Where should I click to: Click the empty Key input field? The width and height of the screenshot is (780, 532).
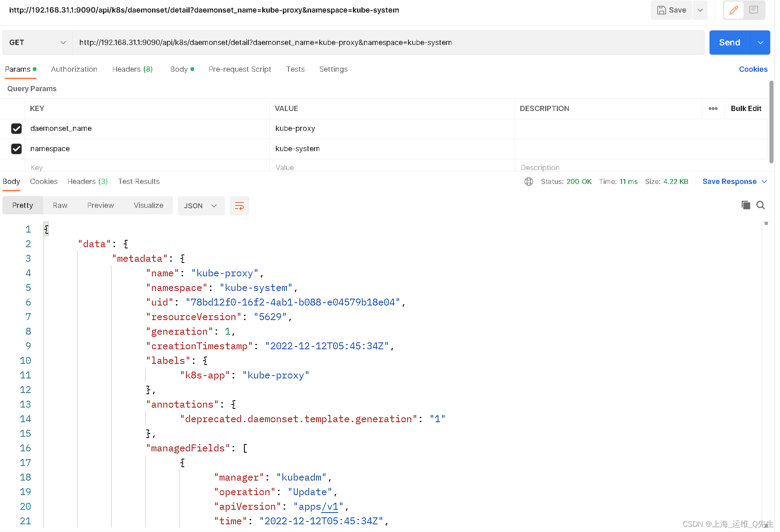146,167
